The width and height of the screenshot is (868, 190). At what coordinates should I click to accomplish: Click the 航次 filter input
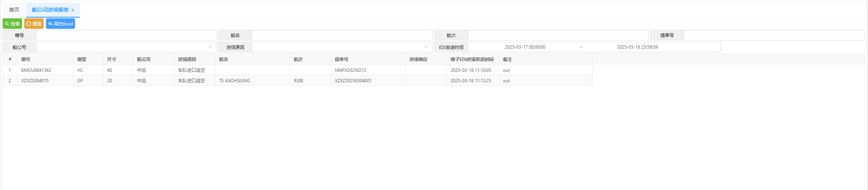pos(558,35)
